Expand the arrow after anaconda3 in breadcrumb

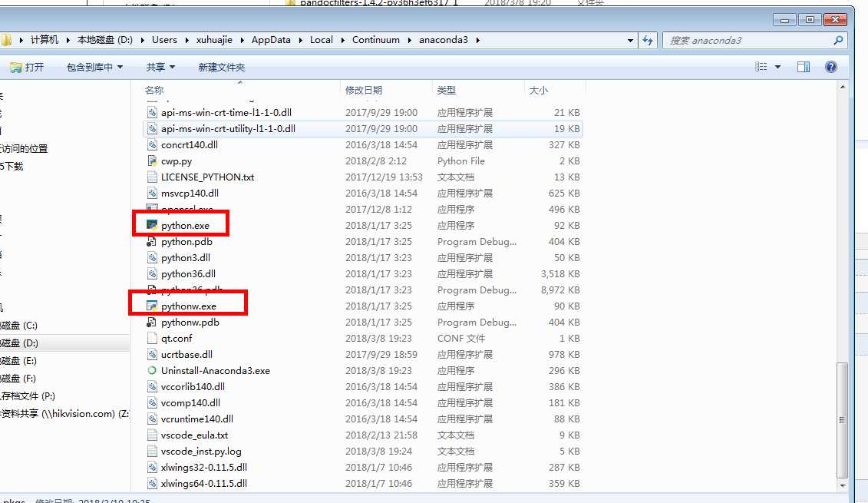pos(477,40)
